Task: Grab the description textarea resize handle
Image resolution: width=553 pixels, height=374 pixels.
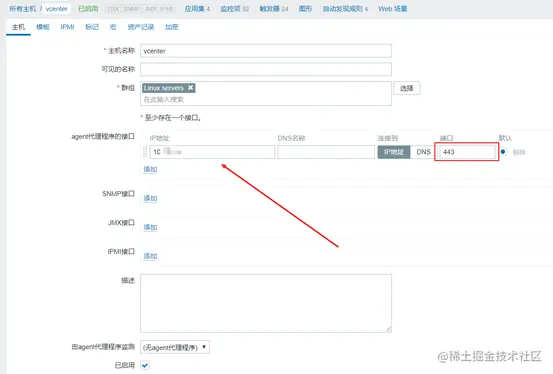Action: 388,329
